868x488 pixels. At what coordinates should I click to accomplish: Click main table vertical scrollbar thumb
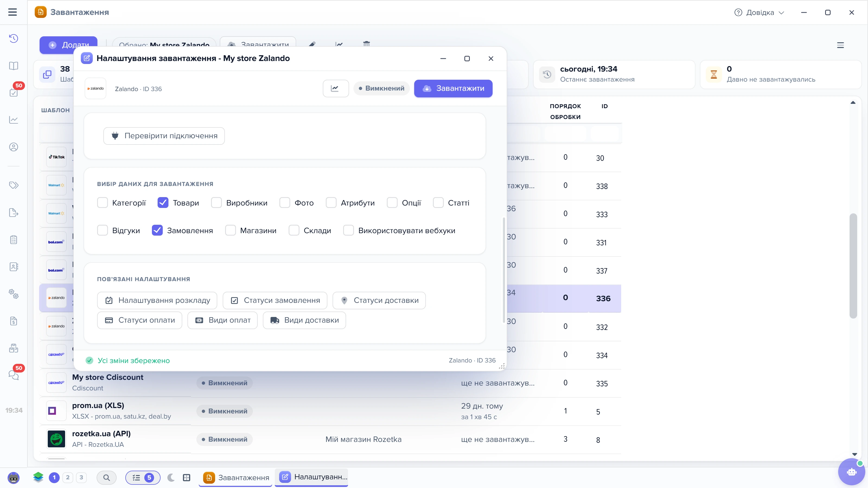click(853, 265)
